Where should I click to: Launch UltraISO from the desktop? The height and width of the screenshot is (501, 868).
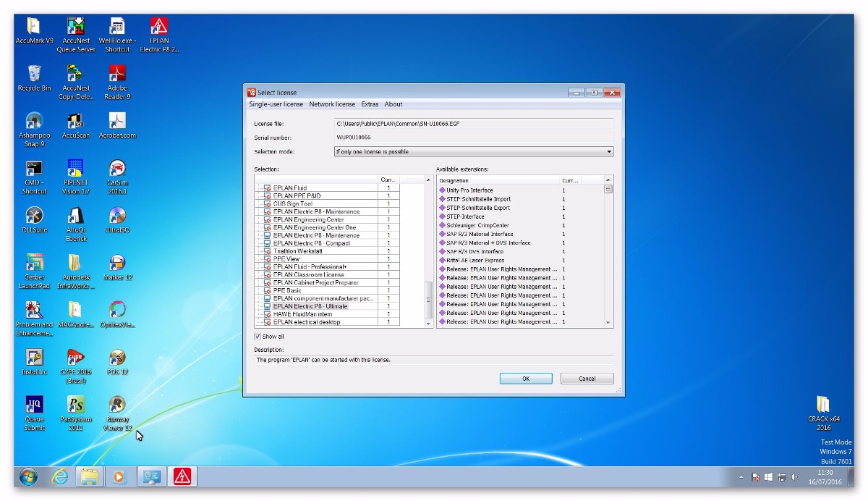tap(117, 220)
